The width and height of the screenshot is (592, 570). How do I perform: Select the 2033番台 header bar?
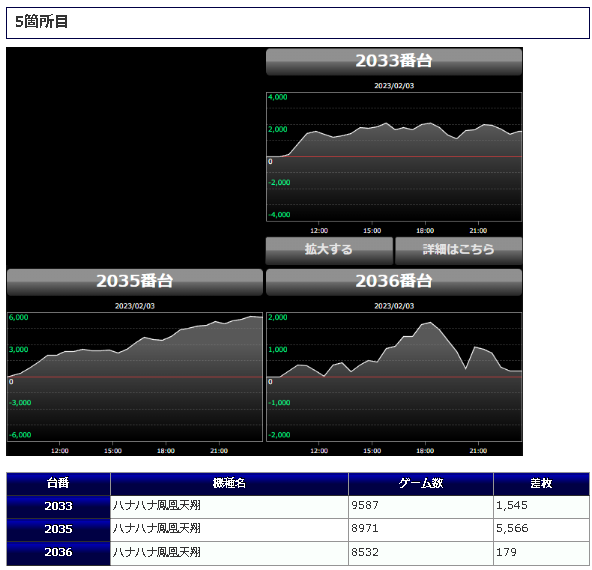394,62
